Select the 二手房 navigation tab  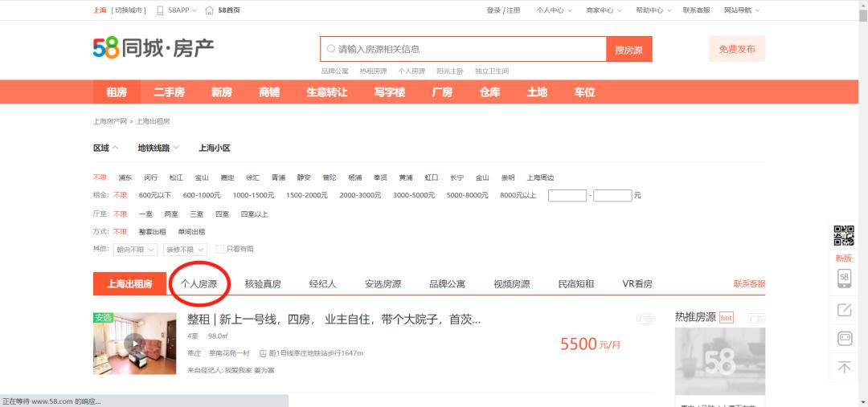[170, 92]
